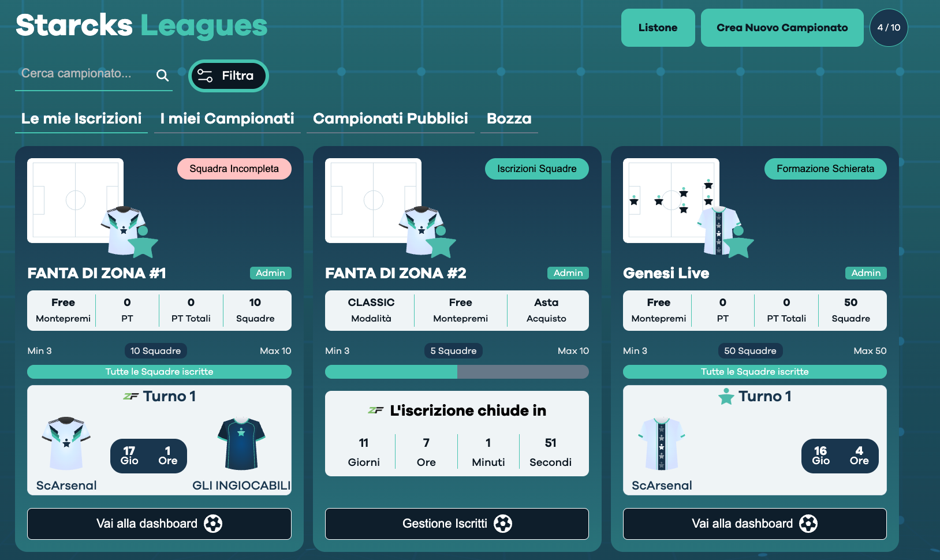Click logo icon beside FANTA DI ZONA #1 Turno 1
This screenshot has width=940, height=560.
130,396
